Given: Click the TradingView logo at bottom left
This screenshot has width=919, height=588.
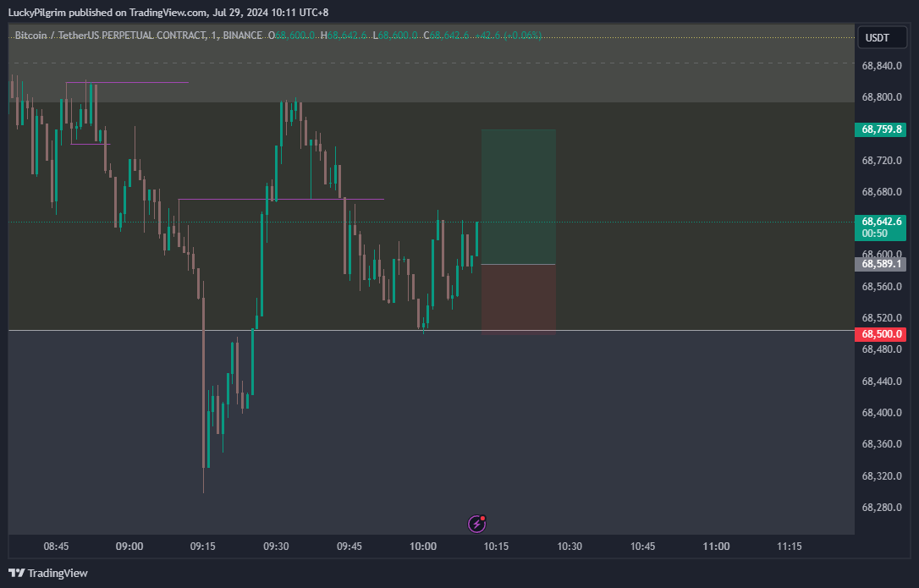Looking at the screenshot, I should (x=48, y=573).
